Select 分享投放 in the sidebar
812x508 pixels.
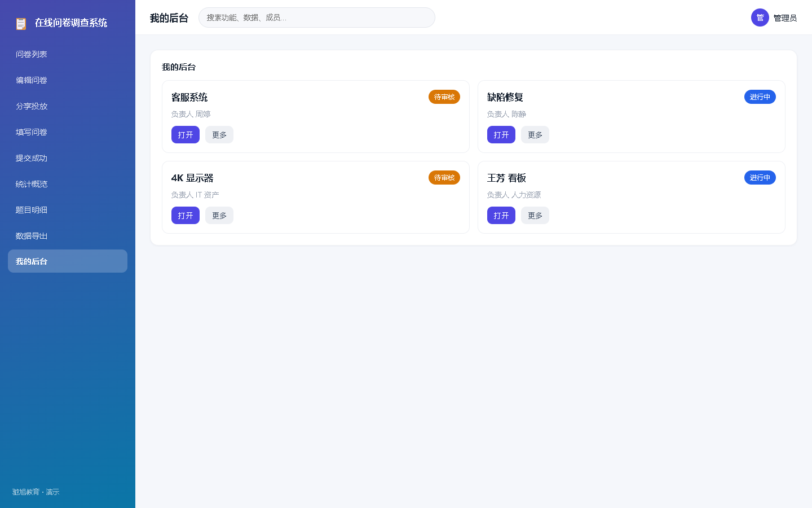(x=68, y=106)
